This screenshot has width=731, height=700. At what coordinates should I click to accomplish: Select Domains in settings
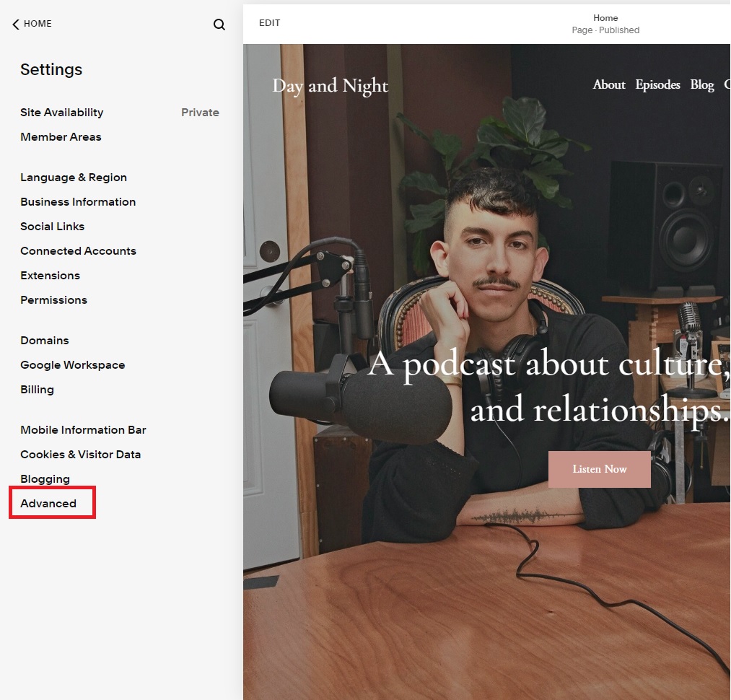45,341
